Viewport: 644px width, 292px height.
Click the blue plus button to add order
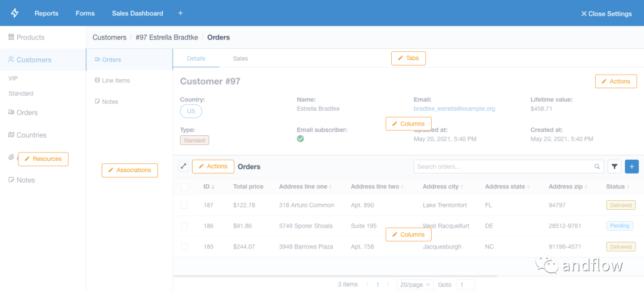[x=631, y=167]
